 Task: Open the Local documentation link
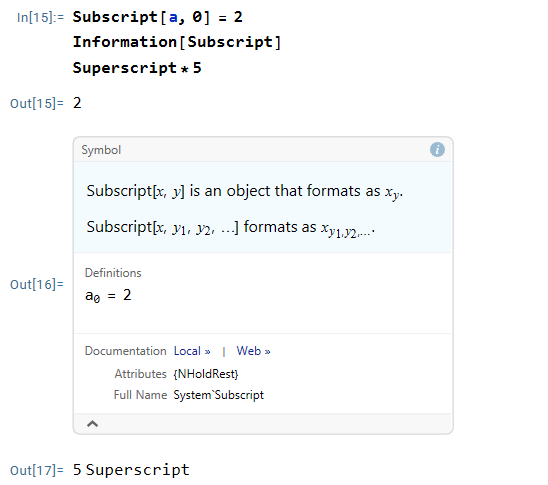click(x=192, y=351)
